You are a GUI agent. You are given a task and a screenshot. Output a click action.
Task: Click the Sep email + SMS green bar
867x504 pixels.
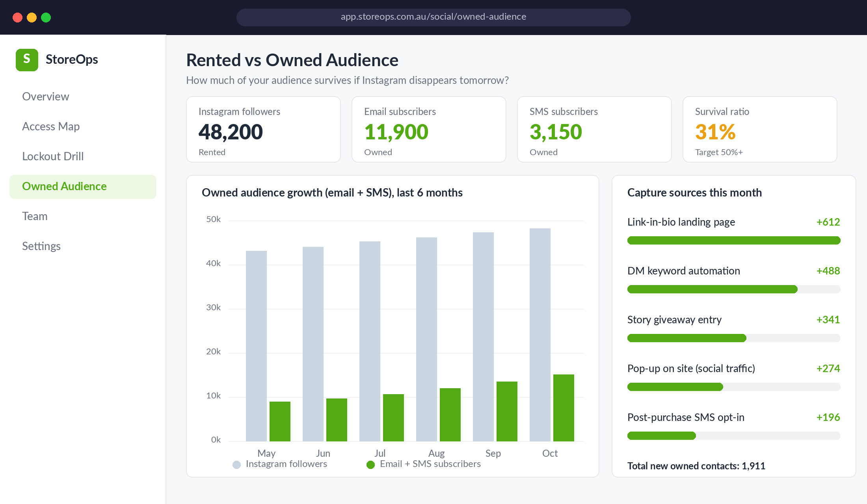click(x=507, y=411)
